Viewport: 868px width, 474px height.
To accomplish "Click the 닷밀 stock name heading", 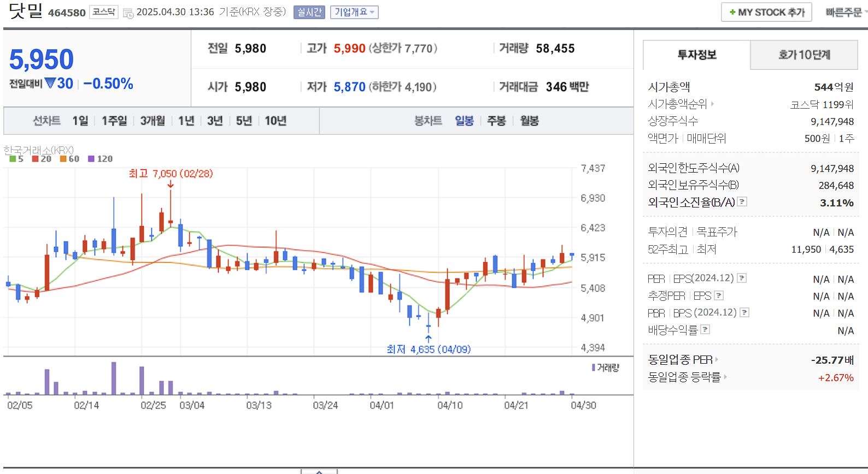I will pyautogui.click(x=26, y=10).
